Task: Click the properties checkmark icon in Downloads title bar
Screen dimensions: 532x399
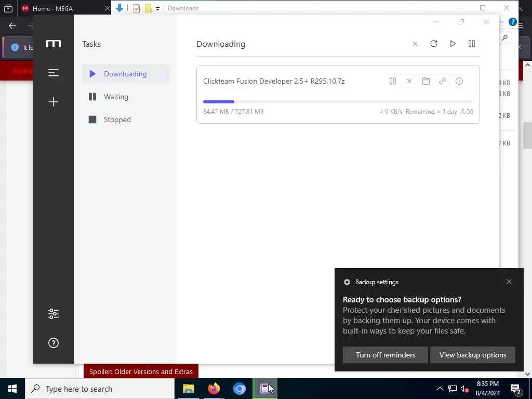Action: click(137, 8)
